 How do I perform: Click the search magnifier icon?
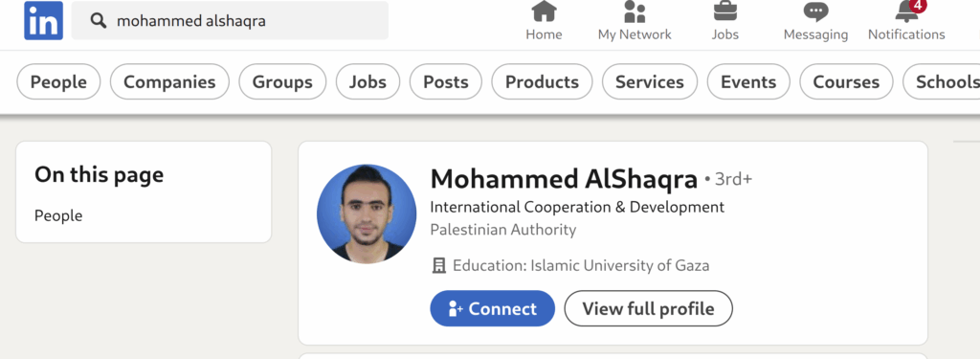tap(99, 21)
